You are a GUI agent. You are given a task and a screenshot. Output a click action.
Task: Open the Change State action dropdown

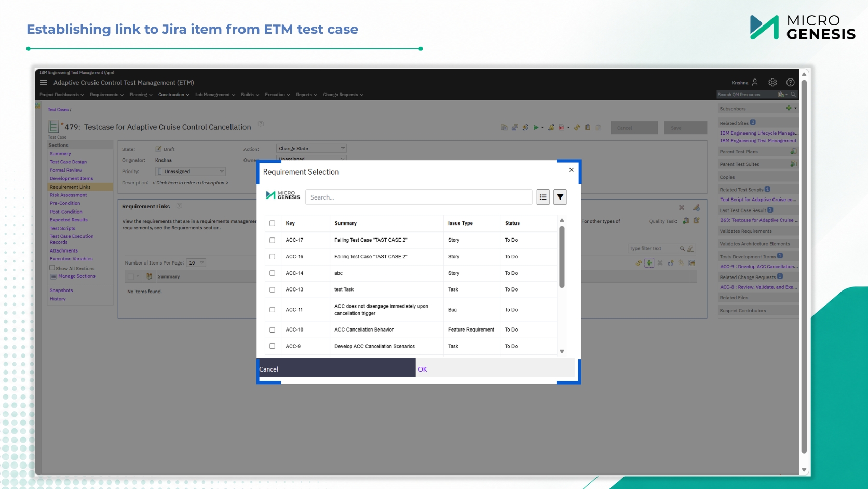[311, 149]
